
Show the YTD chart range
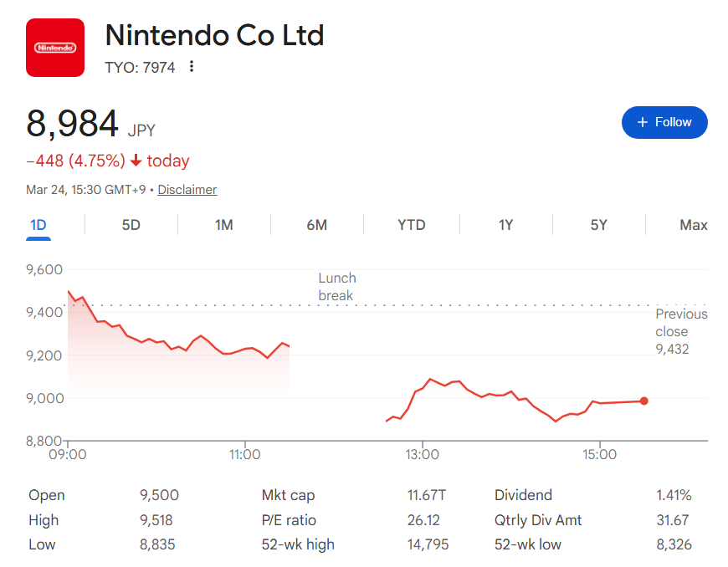[411, 225]
